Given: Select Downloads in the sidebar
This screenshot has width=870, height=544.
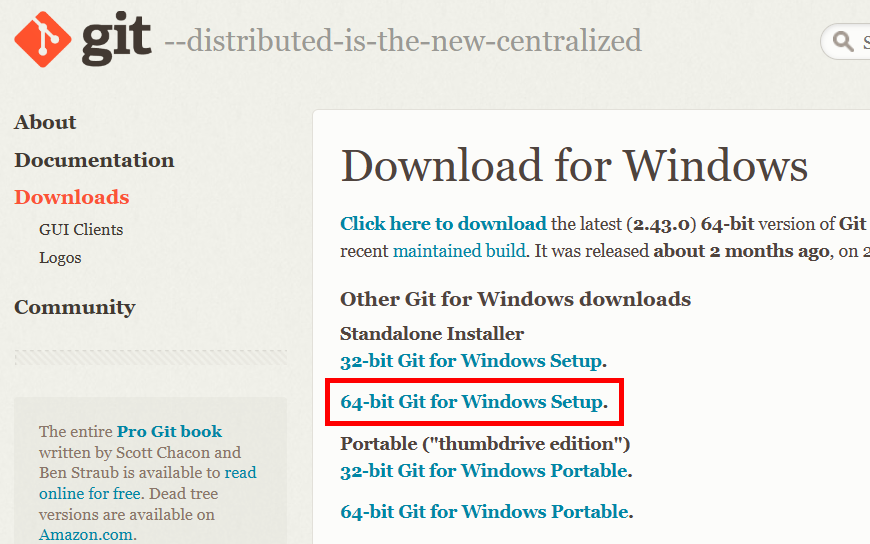Looking at the screenshot, I should tap(72, 197).
